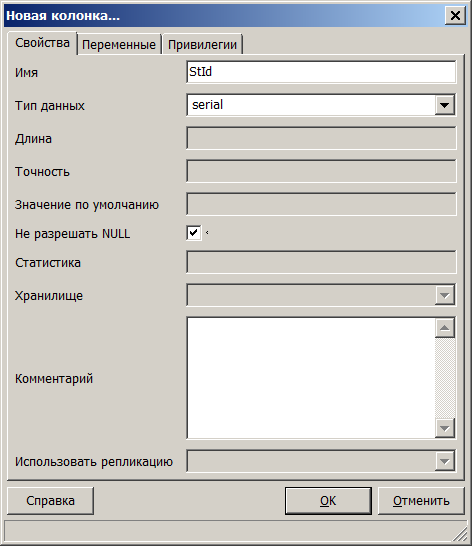This screenshot has width=472, height=546.
Task: Click the Отменить button
Action: (421, 501)
